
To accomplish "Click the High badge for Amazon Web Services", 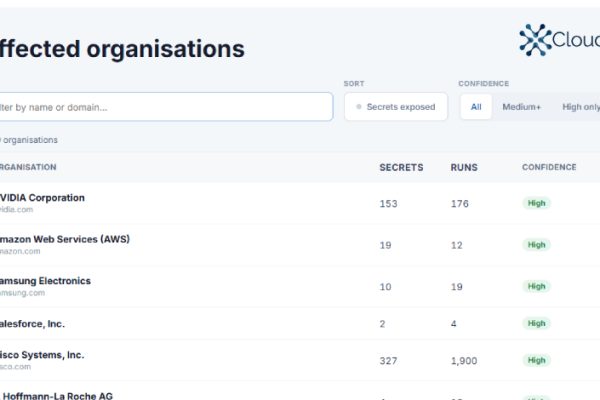I will [536, 245].
